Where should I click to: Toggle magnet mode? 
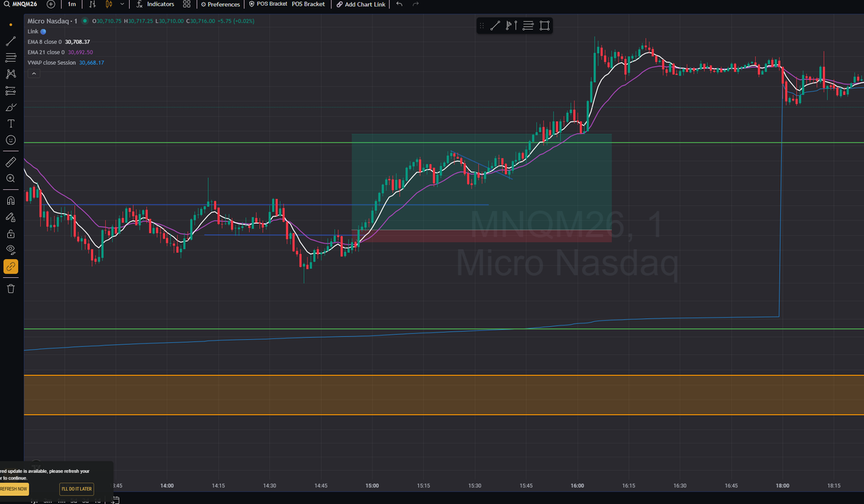11,201
